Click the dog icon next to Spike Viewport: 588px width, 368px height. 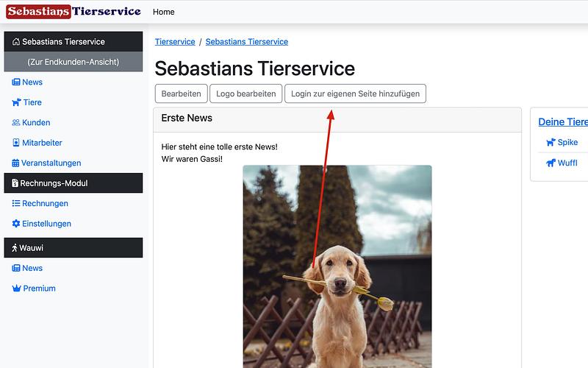pyautogui.click(x=550, y=143)
